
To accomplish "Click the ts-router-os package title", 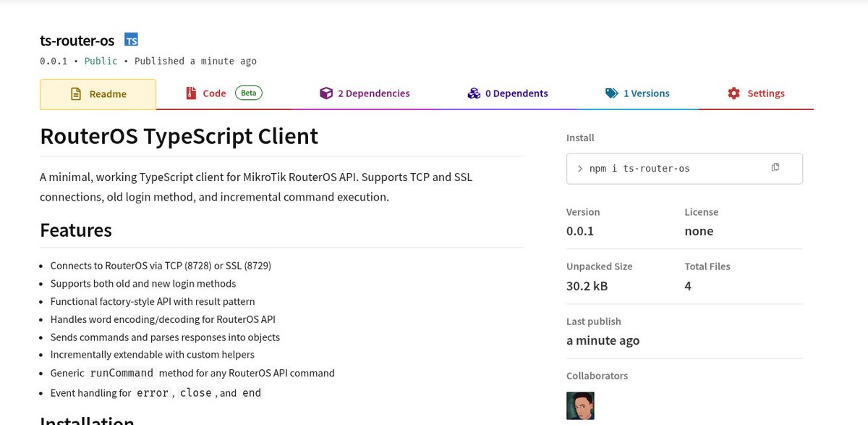I will tap(77, 40).
